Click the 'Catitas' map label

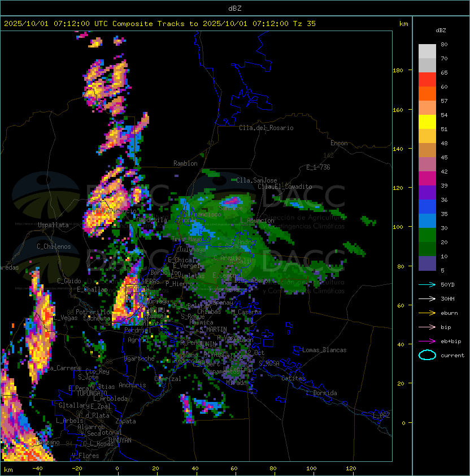293,378
